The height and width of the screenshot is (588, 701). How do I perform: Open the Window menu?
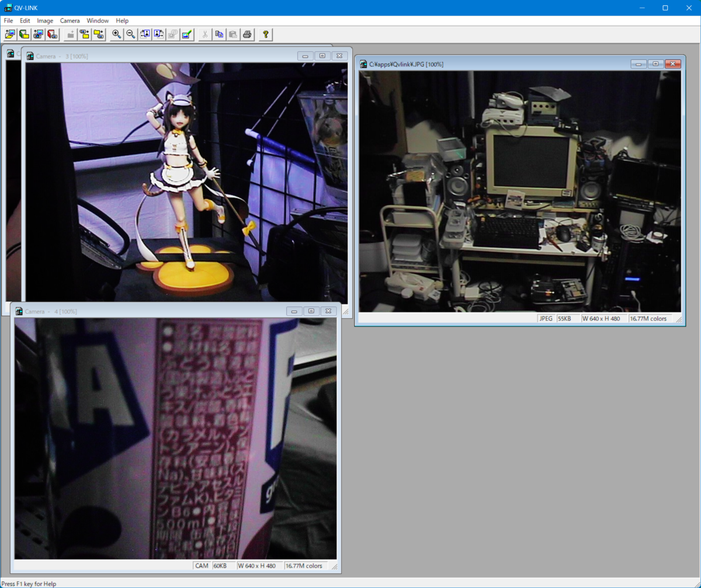[x=98, y=20]
